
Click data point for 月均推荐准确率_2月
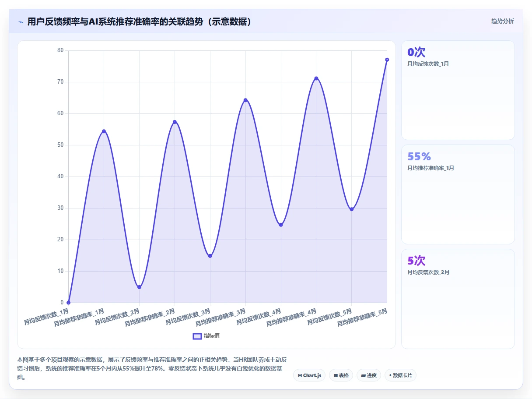(x=175, y=122)
